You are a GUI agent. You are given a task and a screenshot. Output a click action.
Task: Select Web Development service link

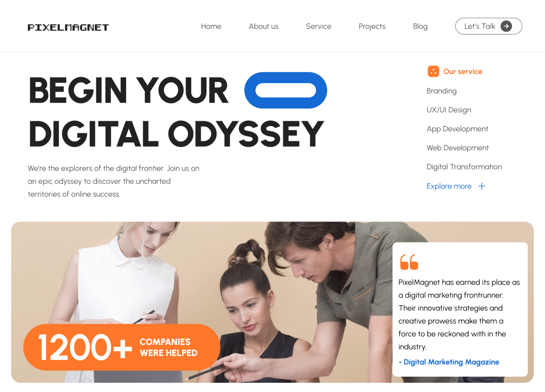pyautogui.click(x=457, y=148)
